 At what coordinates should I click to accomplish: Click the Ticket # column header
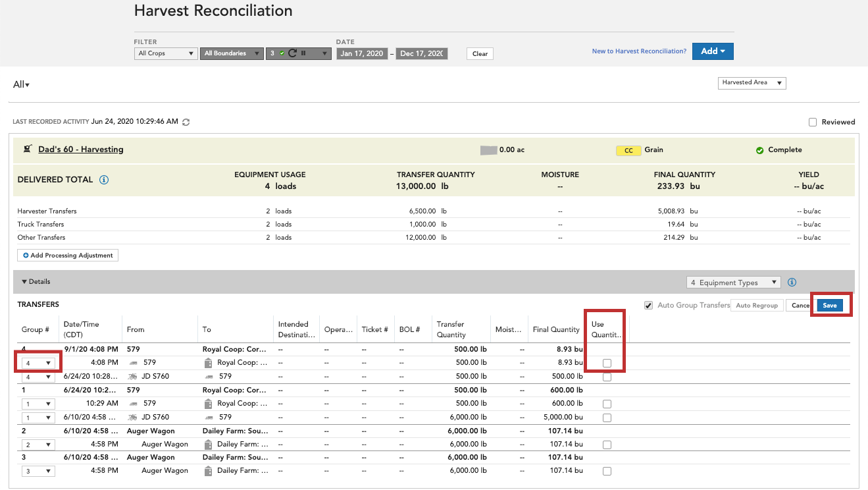click(374, 329)
